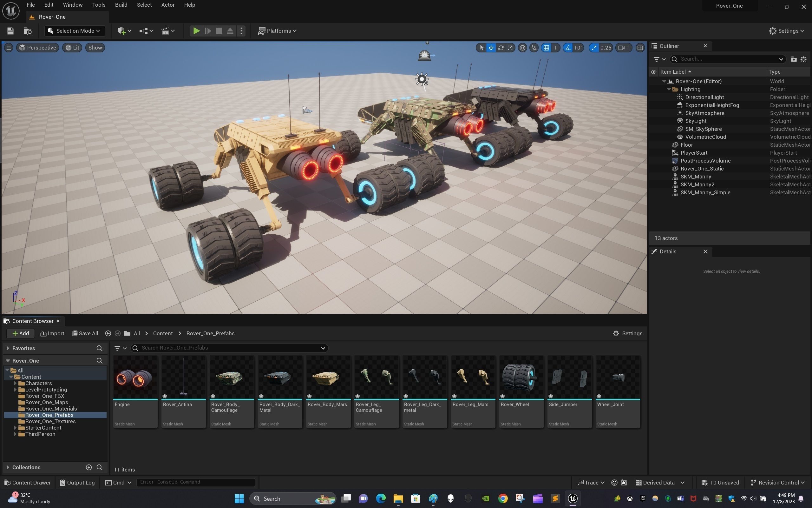Start Play in Editor with the green arrow
The image size is (812, 508).
(x=196, y=31)
